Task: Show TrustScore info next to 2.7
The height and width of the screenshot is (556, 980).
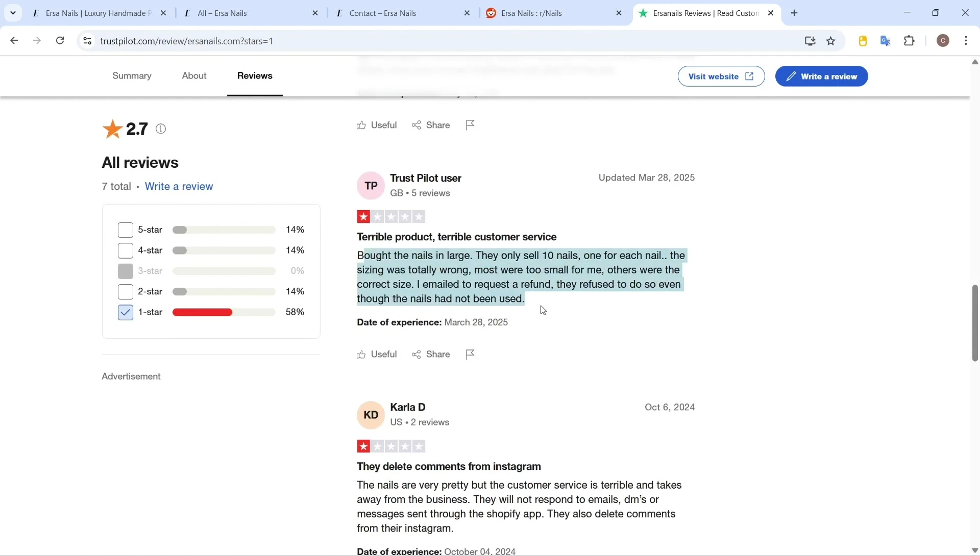Action: [x=161, y=129]
